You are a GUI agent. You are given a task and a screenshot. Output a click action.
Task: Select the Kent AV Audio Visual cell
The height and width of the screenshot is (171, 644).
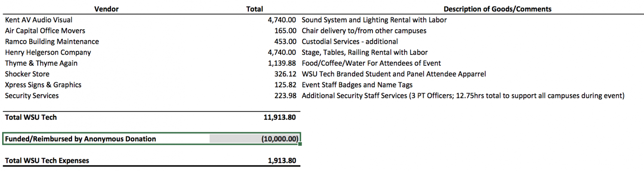39,20
